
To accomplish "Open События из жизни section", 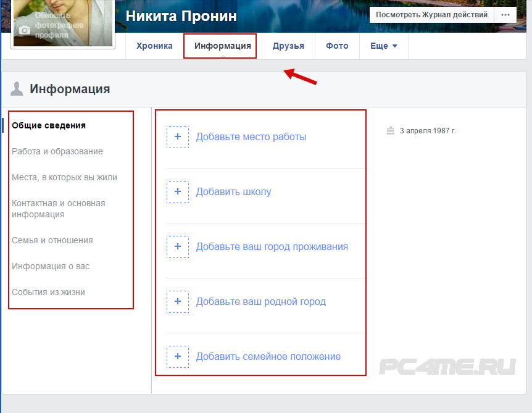I will tap(48, 292).
